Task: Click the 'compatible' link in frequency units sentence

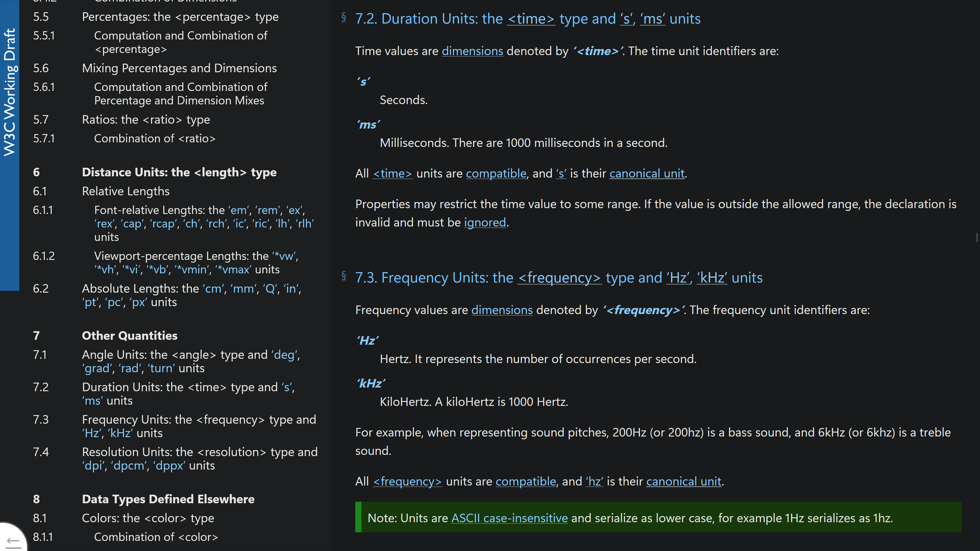Action: 526,482
